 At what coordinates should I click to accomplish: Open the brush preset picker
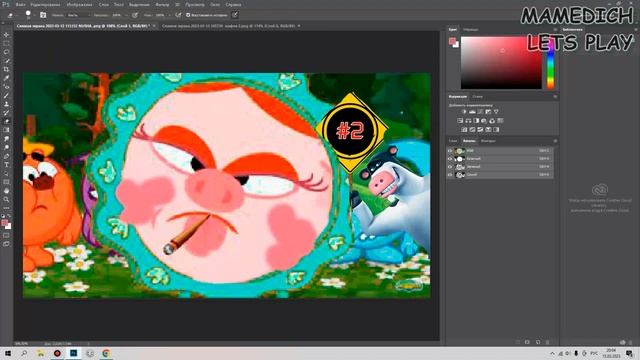tap(28, 15)
